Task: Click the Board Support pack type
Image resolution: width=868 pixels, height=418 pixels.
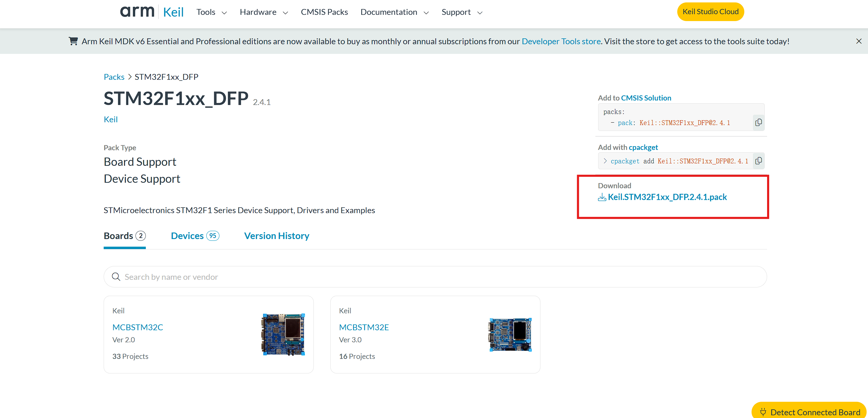Action: [x=140, y=162]
